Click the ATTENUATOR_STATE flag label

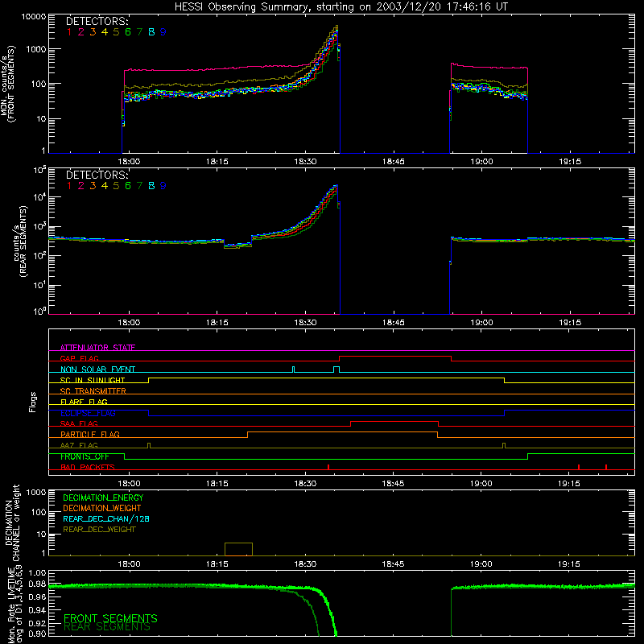point(97,348)
